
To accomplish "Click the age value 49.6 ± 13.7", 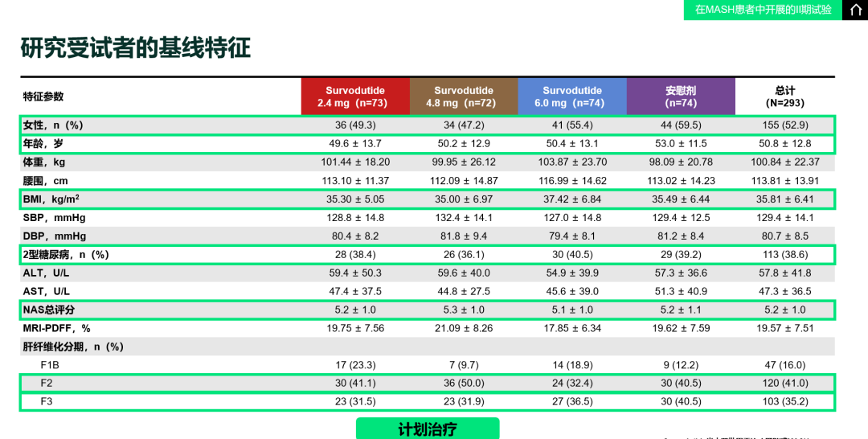I will click(x=355, y=144).
